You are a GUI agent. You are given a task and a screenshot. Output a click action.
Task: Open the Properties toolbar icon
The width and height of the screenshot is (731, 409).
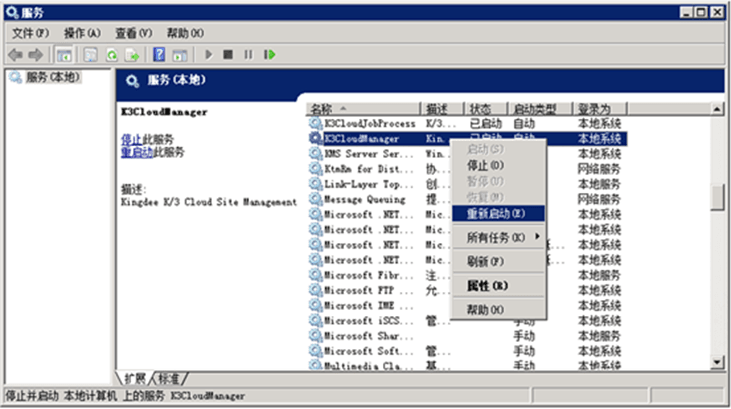point(90,55)
